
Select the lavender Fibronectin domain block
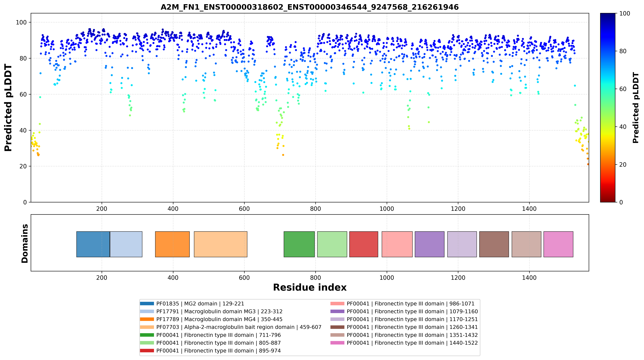462,244
